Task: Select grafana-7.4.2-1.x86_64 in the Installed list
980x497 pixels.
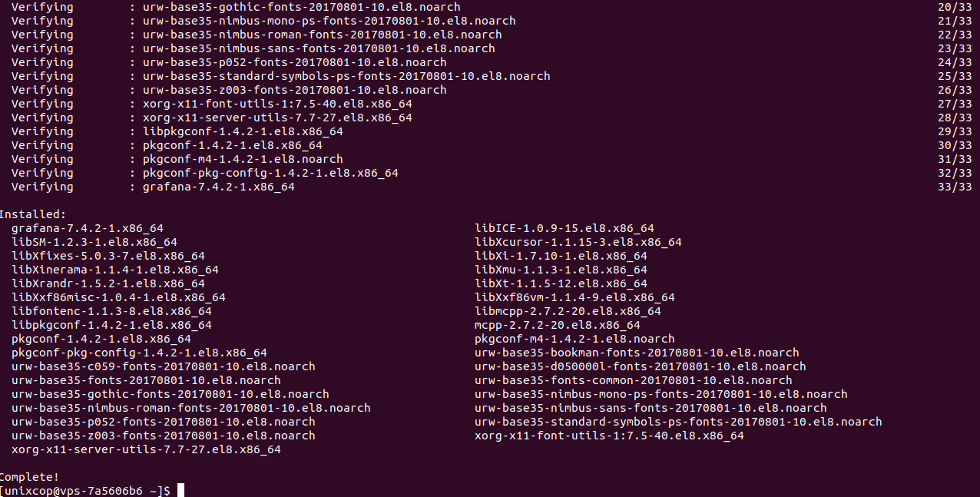Action: (x=88, y=228)
